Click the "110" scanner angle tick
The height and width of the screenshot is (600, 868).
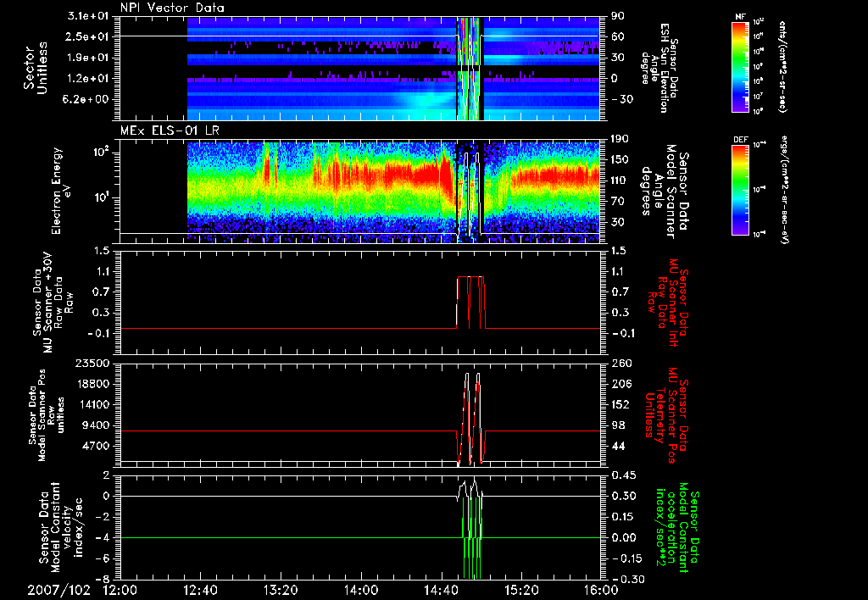tap(620, 181)
